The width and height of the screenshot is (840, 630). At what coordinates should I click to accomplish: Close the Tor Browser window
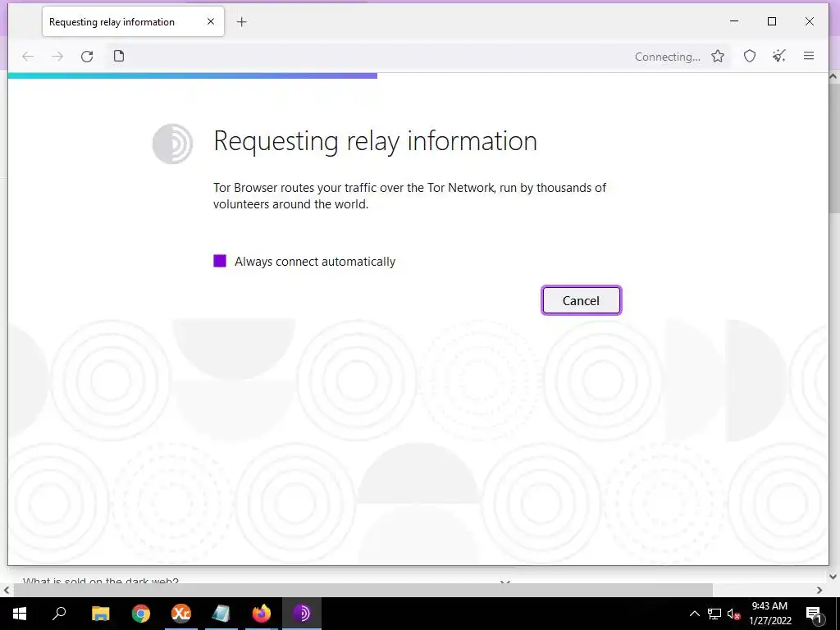tap(810, 21)
